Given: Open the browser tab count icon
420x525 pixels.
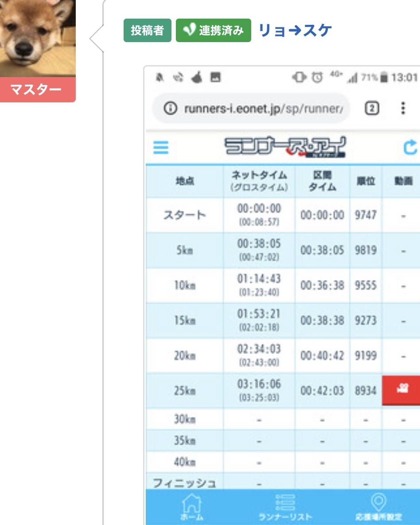Looking at the screenshot, I should pos(373,108).
